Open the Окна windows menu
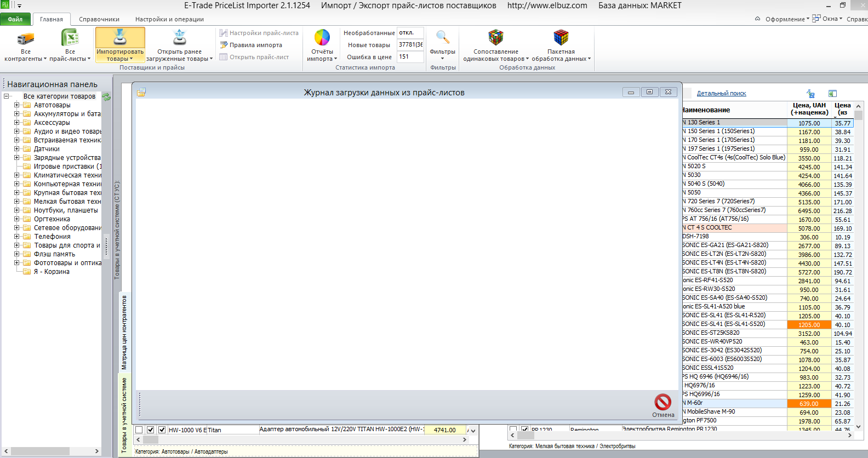The width and height of the screenshot is (868, 458). (x=827, y=19)
